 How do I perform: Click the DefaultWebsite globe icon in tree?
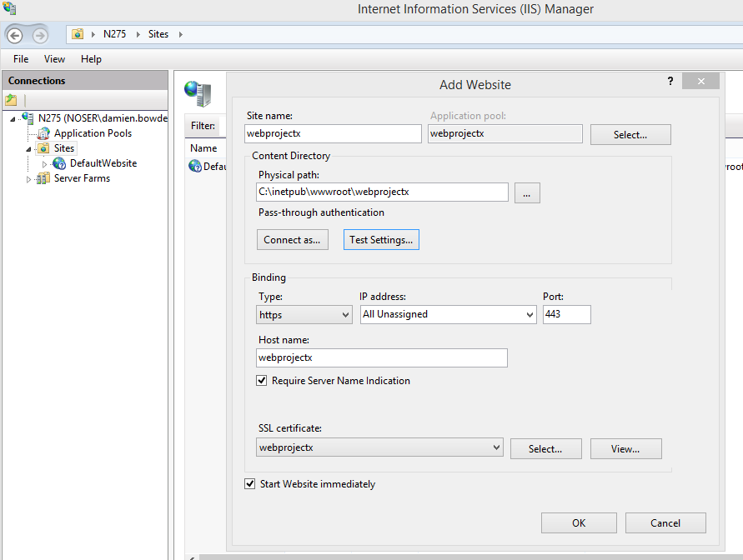59,163
